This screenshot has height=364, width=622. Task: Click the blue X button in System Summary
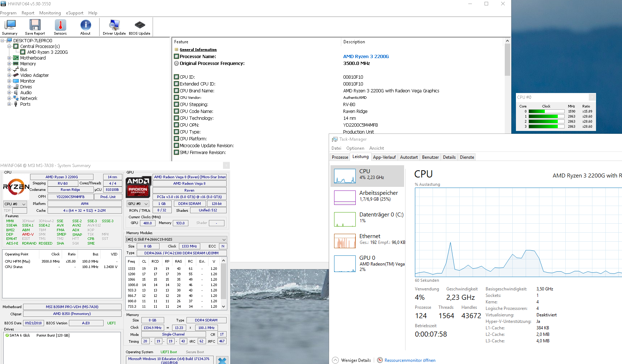222,360
